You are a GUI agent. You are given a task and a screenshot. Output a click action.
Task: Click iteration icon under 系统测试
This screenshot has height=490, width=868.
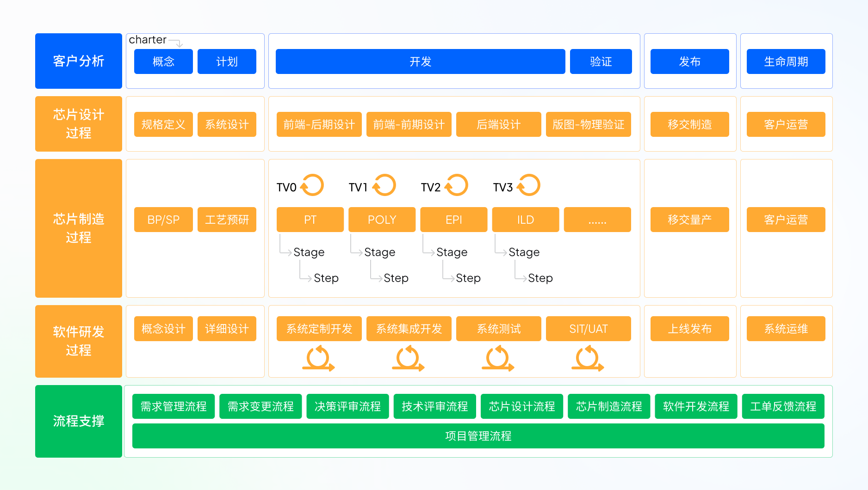pos(498,358)
